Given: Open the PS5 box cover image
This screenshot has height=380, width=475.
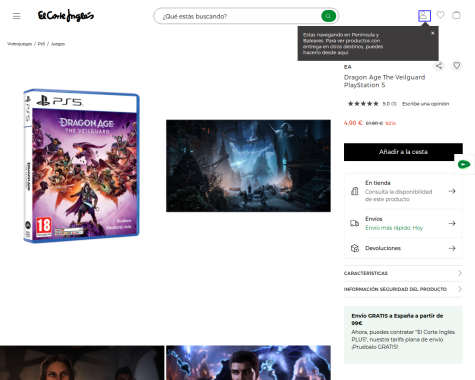Looking at the screenshot, I should click(81, 166).
